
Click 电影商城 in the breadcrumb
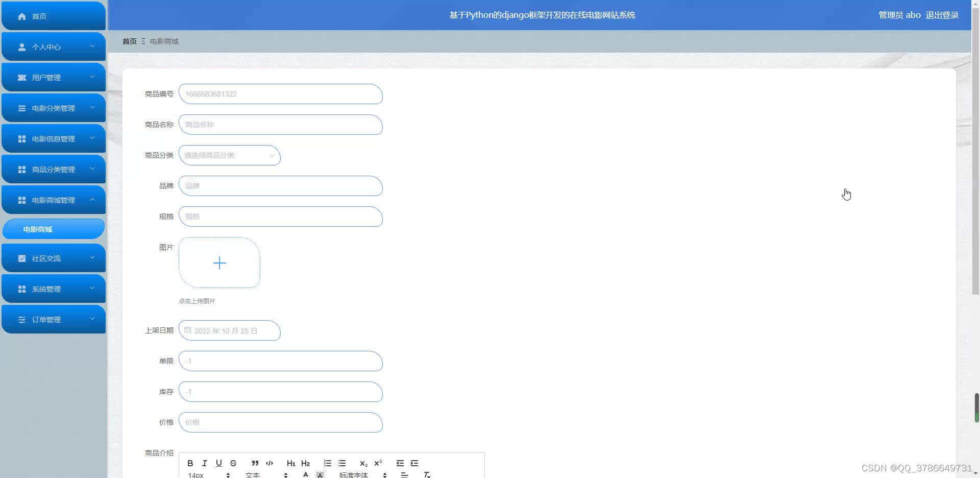164,41
